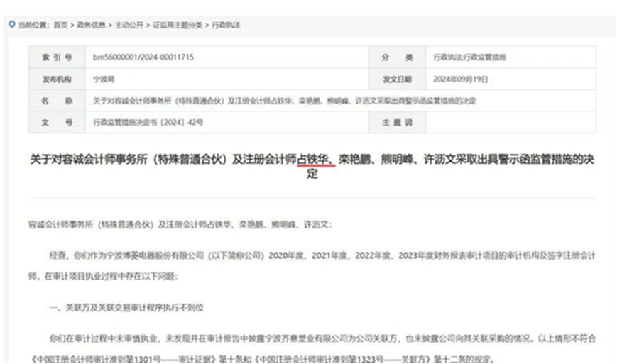Click document number 行政监管措施决定书〔2024〕42号

(148, 123)
